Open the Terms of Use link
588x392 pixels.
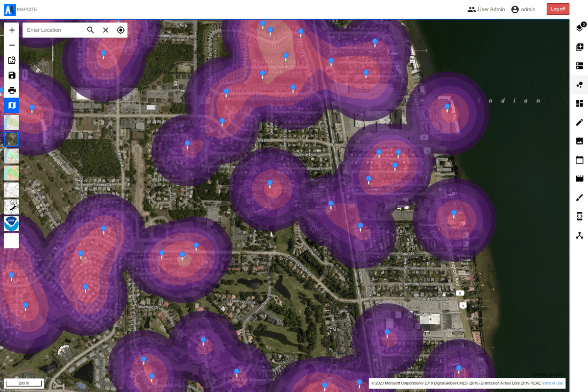(552, 383)
